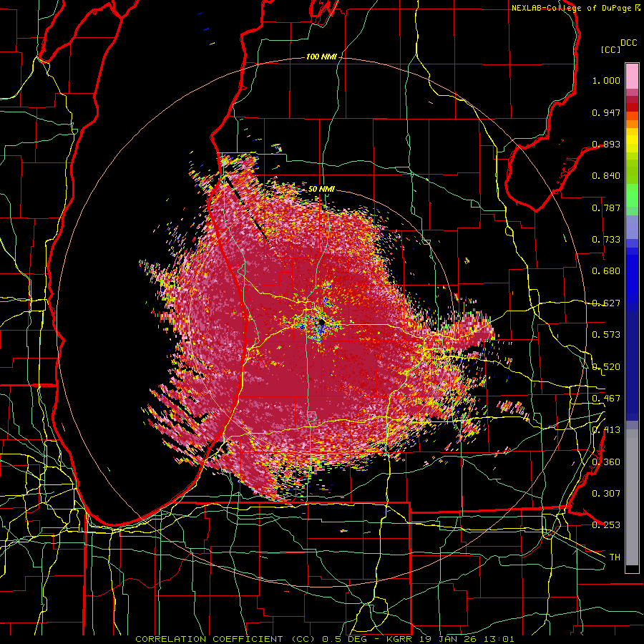Select the 0.467 legend value
Screen dimensions: 644x644
(x=606, y=399)
